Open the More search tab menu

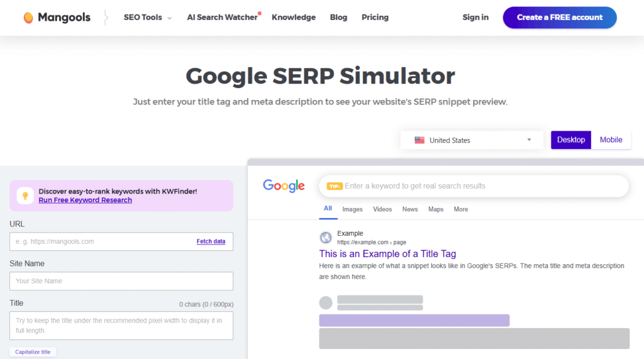click(x=461, y=209)
